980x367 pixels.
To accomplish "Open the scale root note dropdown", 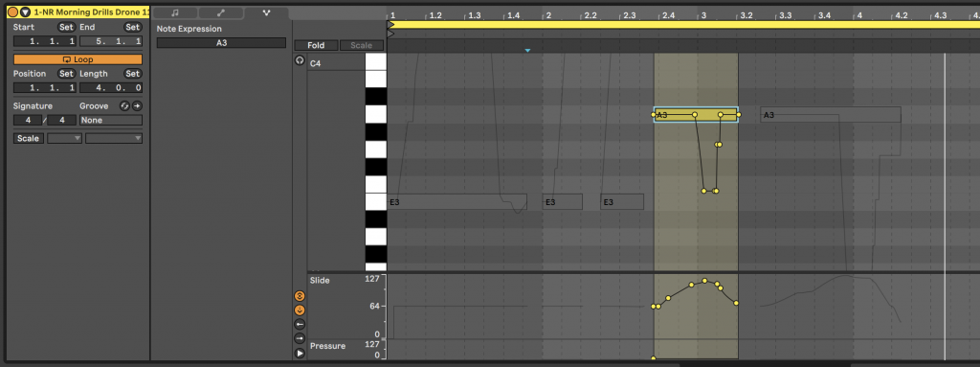I will pos(64,138).
